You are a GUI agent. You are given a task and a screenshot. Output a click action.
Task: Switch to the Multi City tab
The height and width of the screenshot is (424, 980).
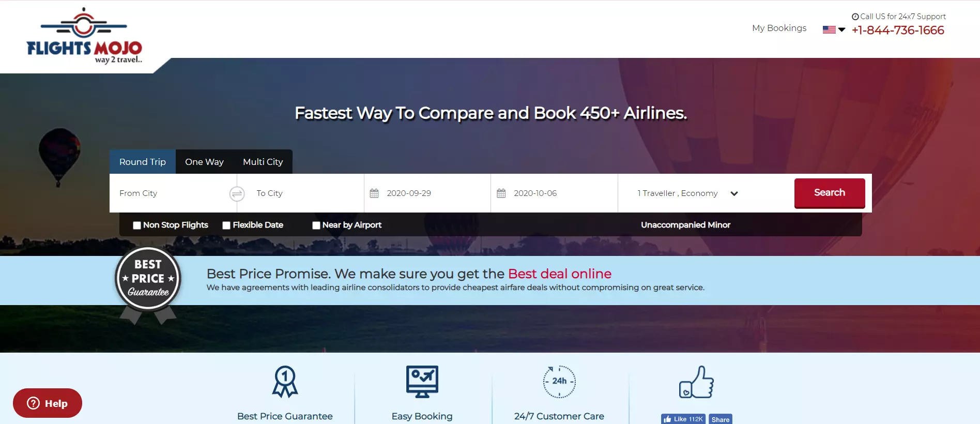[263, 162]
